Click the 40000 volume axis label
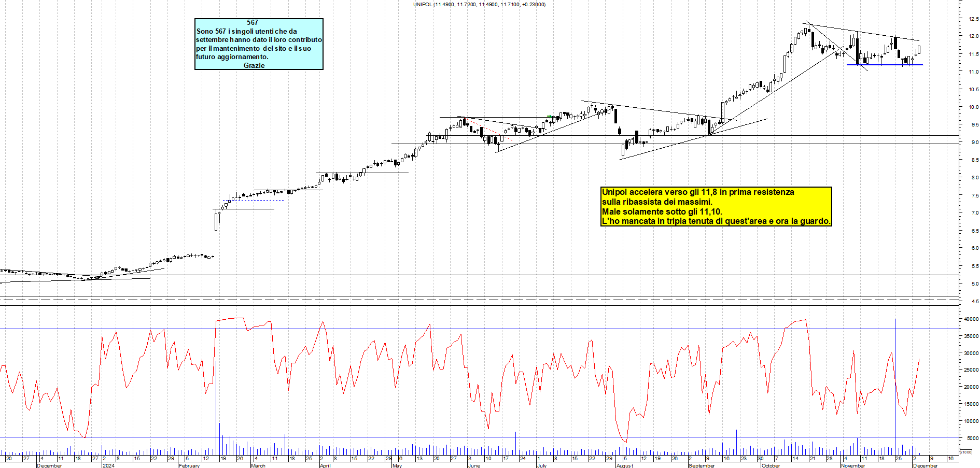Screen dimensions: 980x468 [x=971, y=319]
